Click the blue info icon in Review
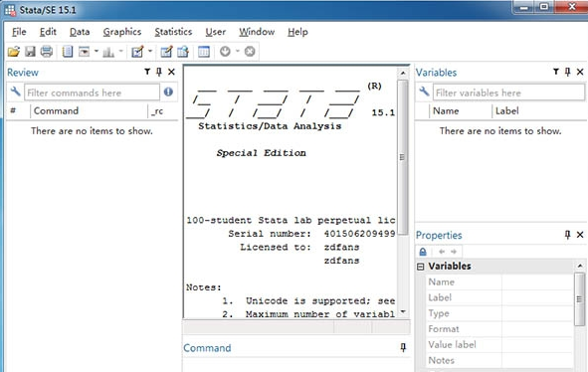 click(168, 92)
